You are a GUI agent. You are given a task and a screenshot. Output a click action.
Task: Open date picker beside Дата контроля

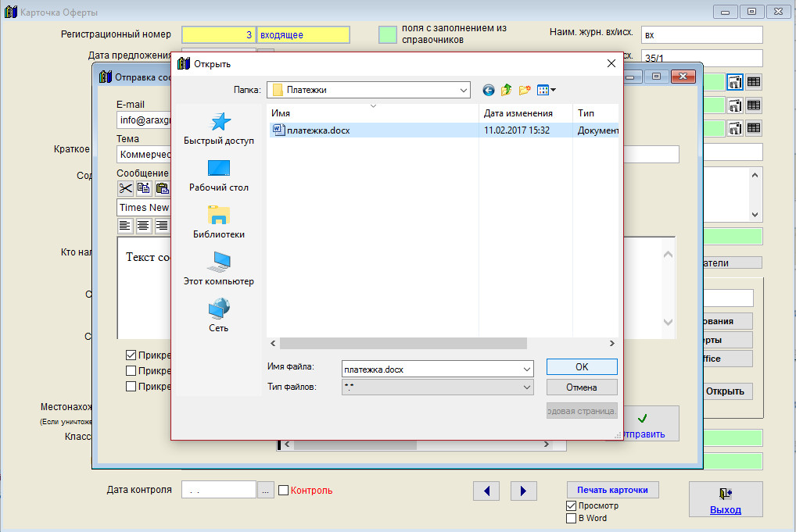(266, 490)
